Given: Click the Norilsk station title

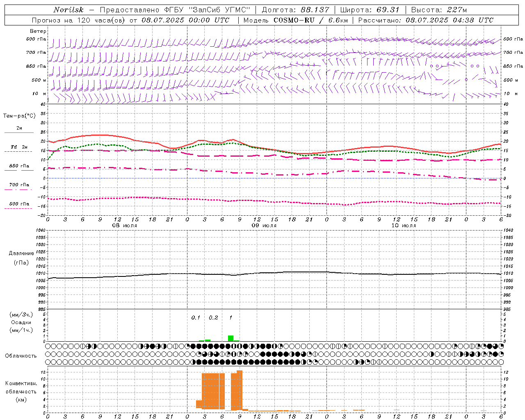Looking at the screenshot, I should pyautogui.click(x=68, y=10).
